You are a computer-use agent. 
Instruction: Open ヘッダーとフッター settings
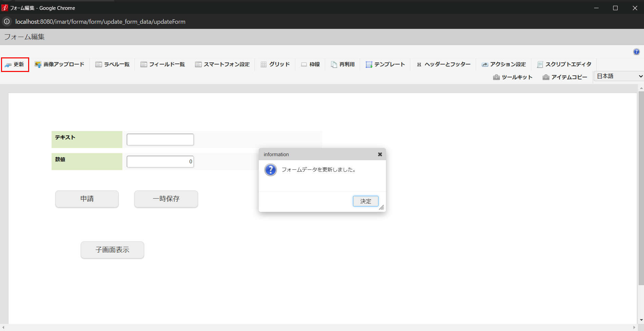[x=443, y=64]
